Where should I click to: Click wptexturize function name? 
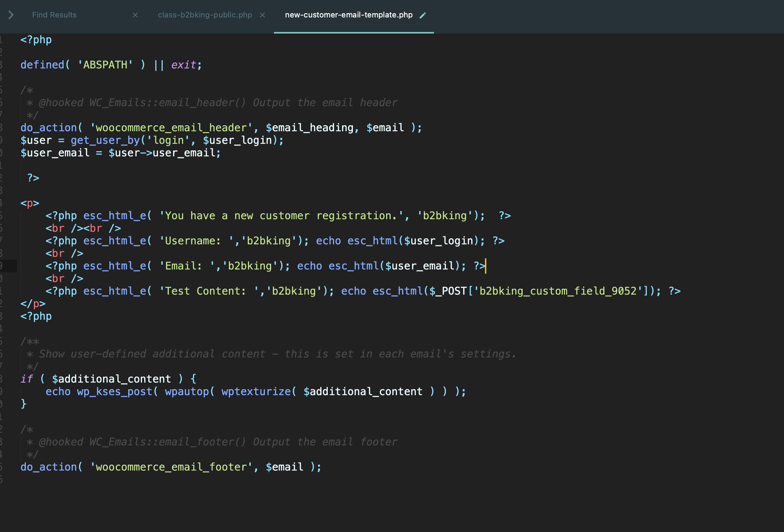click(x=256, y=392)
